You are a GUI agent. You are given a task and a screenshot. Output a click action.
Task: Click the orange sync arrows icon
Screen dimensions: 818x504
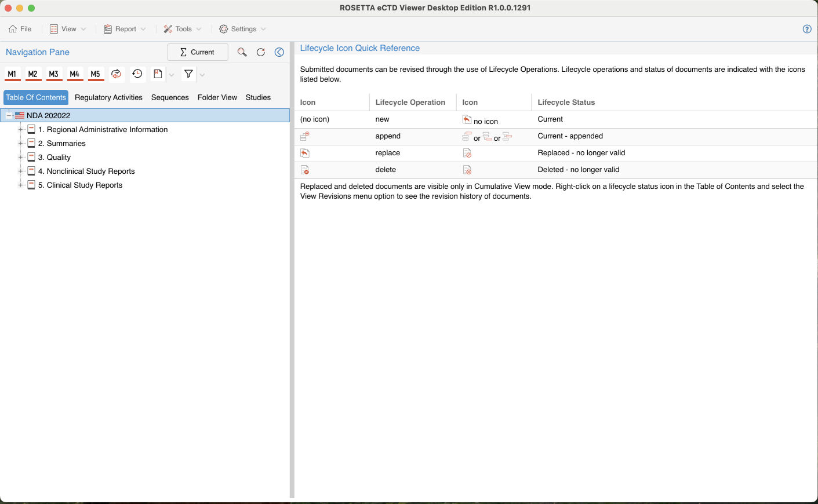click(117, 74)
